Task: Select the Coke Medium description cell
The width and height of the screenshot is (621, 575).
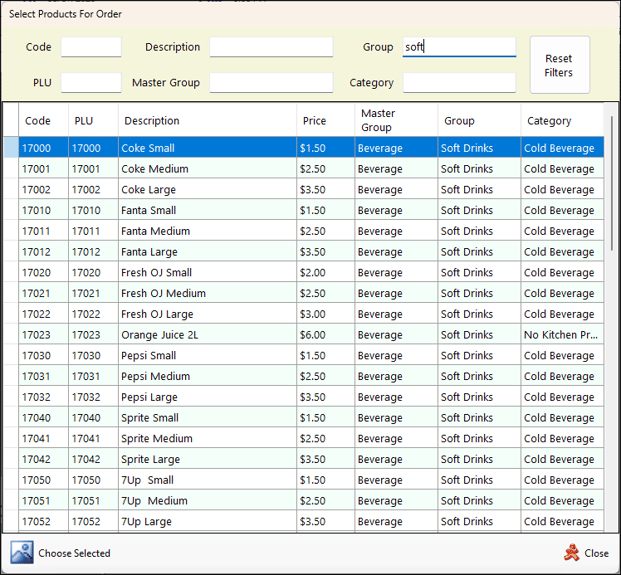Action: click(x=207, y=169)
